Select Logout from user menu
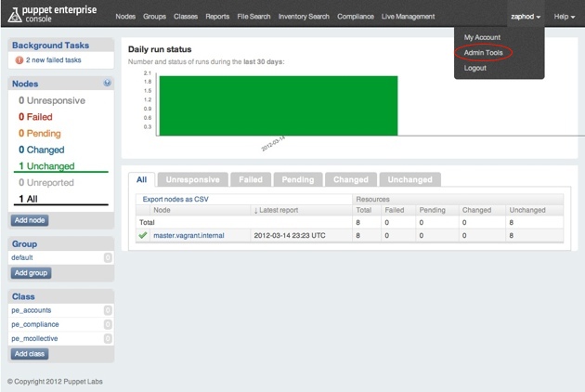The image size is (585, 392). coord(474,68)
